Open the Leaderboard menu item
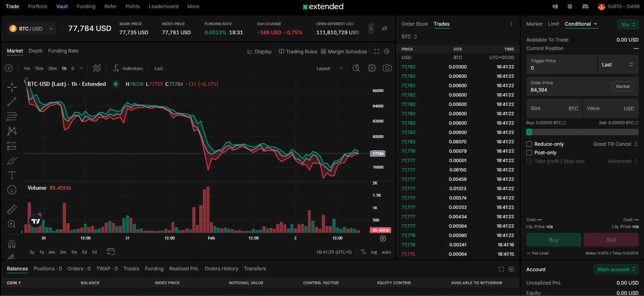This screenshot has width=644, height=296. click(163, 7)
